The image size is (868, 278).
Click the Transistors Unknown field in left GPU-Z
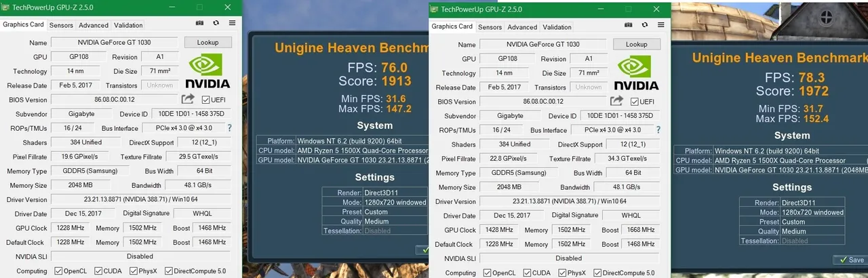pyautogui.click(x=160, y=85)
